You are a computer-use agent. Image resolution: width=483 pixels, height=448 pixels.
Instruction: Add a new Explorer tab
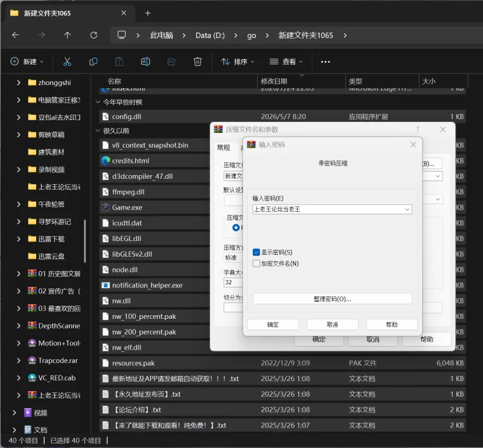(x=148, y=13)
